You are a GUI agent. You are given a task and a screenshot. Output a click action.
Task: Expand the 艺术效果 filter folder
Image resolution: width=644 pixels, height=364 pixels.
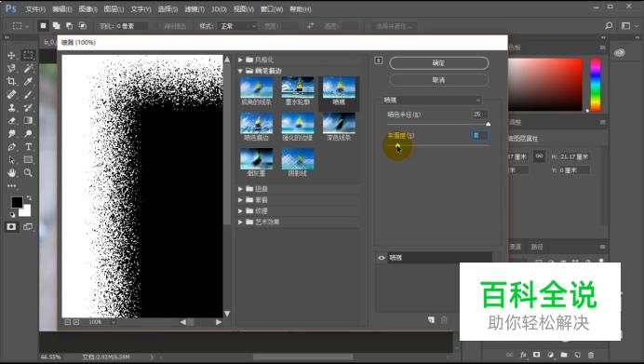pos(240,222)
